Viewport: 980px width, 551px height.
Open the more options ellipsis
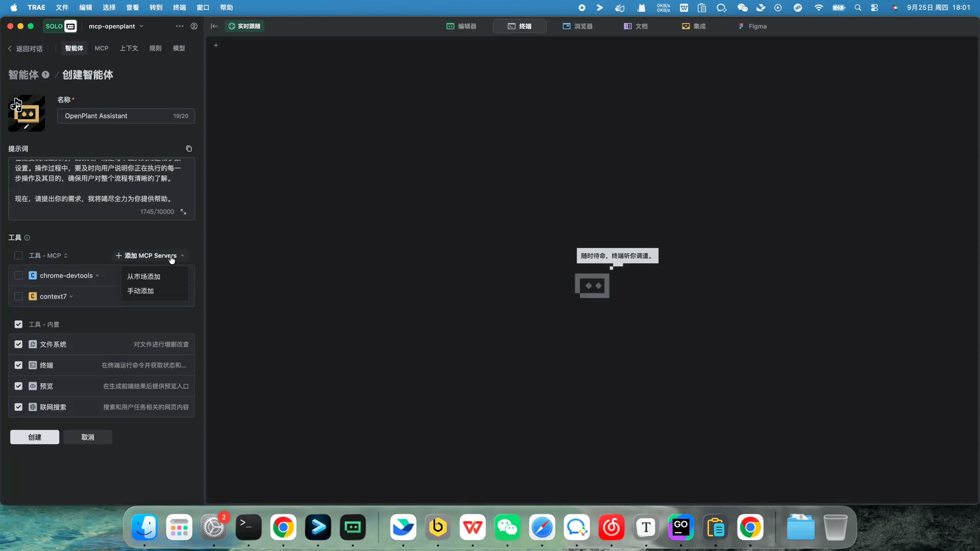[x=179, y=26]
